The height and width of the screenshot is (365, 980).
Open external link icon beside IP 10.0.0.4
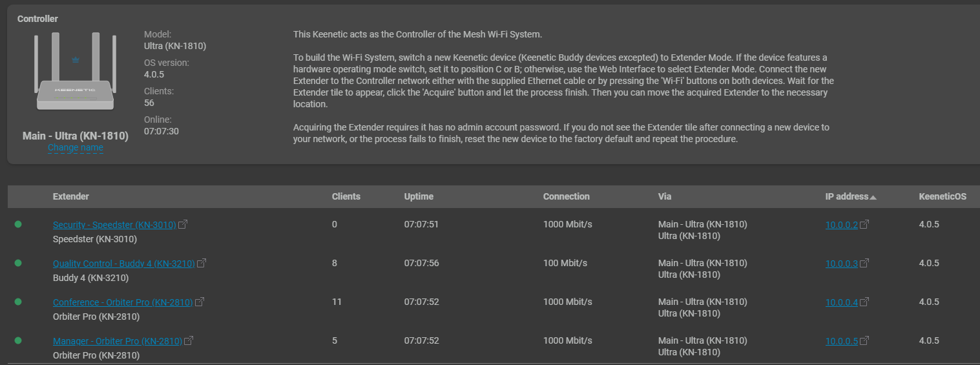click(864, 302)
